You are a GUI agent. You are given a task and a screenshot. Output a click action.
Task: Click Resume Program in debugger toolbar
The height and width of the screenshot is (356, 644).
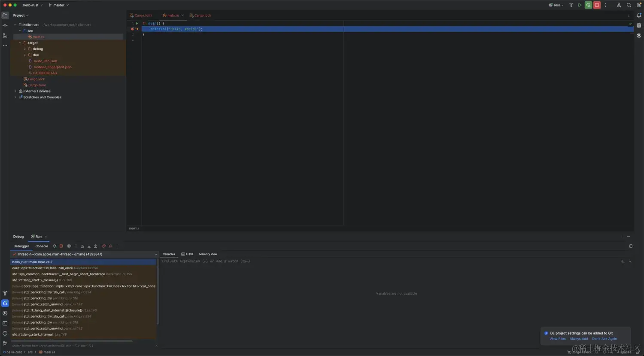click(x=69, y=246)
